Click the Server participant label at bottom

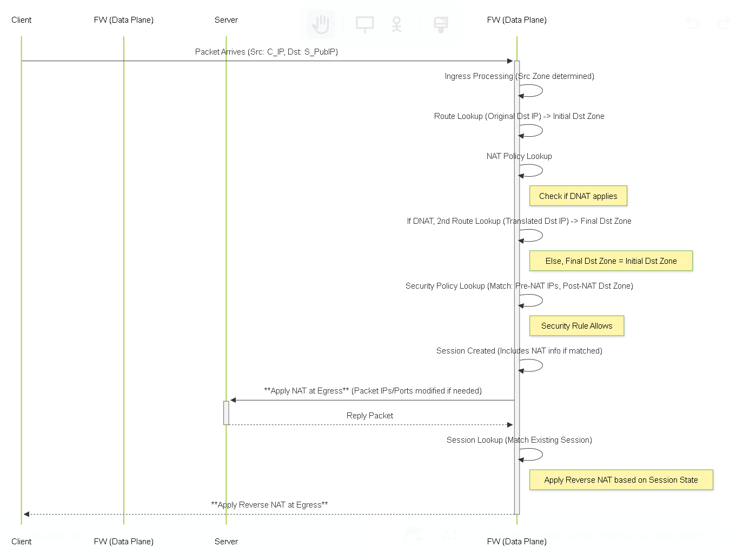coord(226,542)
